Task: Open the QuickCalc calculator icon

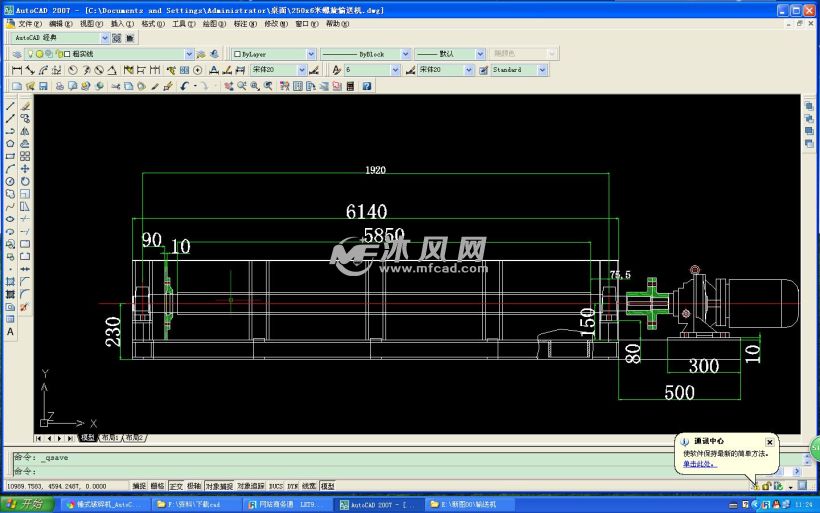Action: [350, 86]
